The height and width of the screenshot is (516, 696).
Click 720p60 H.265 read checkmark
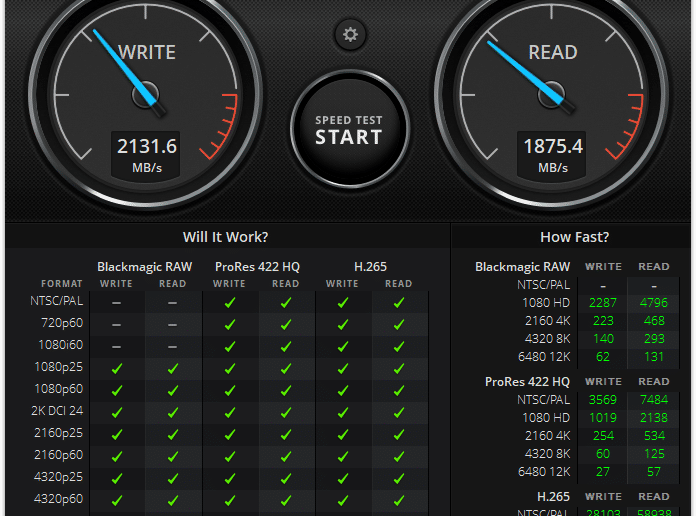pyautogui.click(x=399, y=324)
